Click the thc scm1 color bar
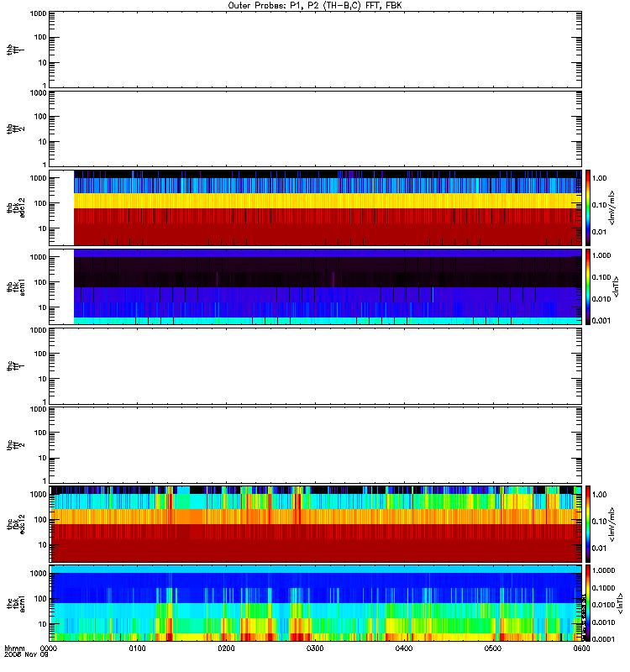The height and width of the screenshot is (672, 630). 588,603
